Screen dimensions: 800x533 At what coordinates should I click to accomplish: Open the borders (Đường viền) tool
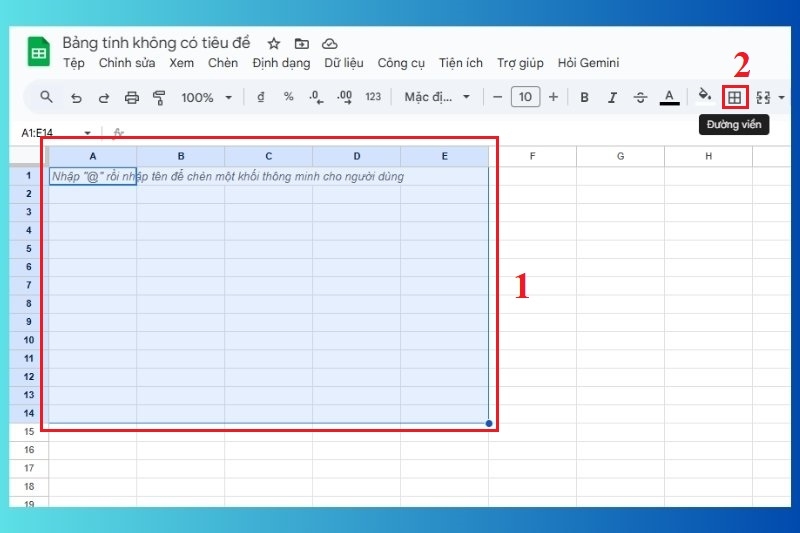(x=735, y=97)
